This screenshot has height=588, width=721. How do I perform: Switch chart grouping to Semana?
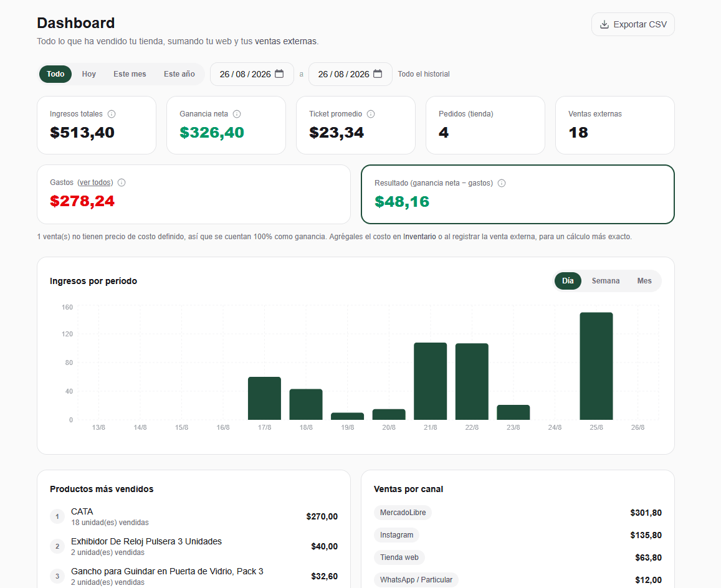606,281
